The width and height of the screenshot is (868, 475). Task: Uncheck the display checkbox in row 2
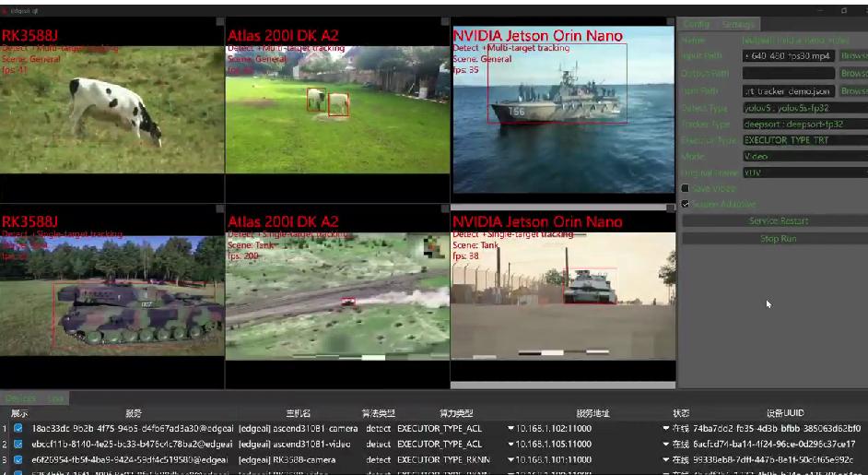[18, 444]
